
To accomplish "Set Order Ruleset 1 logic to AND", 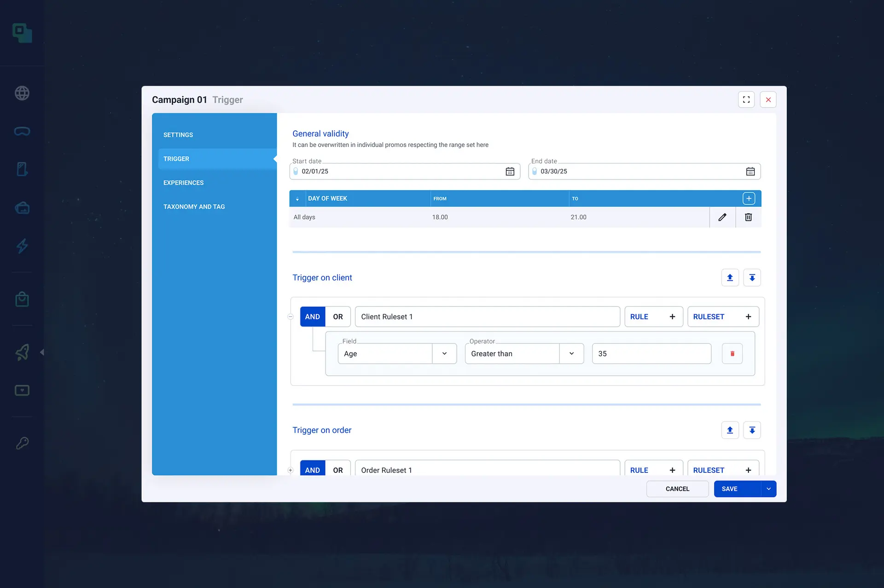I will coord(312,470).
